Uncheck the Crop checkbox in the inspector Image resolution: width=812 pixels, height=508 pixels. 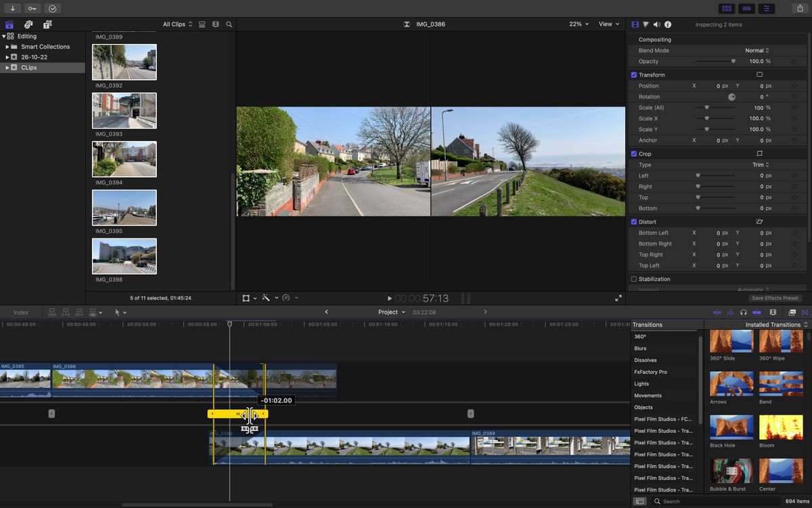pos(634,154)
